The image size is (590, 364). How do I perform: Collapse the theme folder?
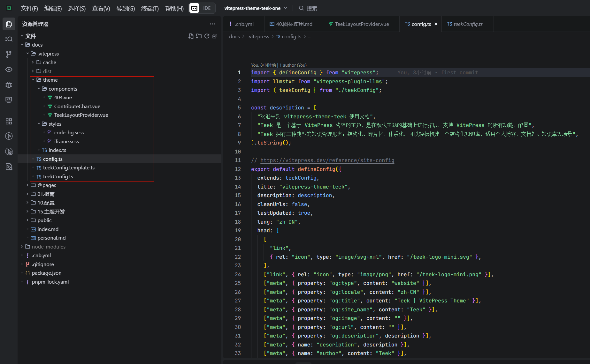click(x=50, y=80)
